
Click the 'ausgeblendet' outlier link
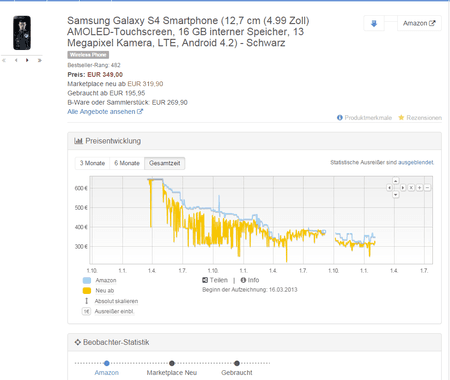(416, 162)
